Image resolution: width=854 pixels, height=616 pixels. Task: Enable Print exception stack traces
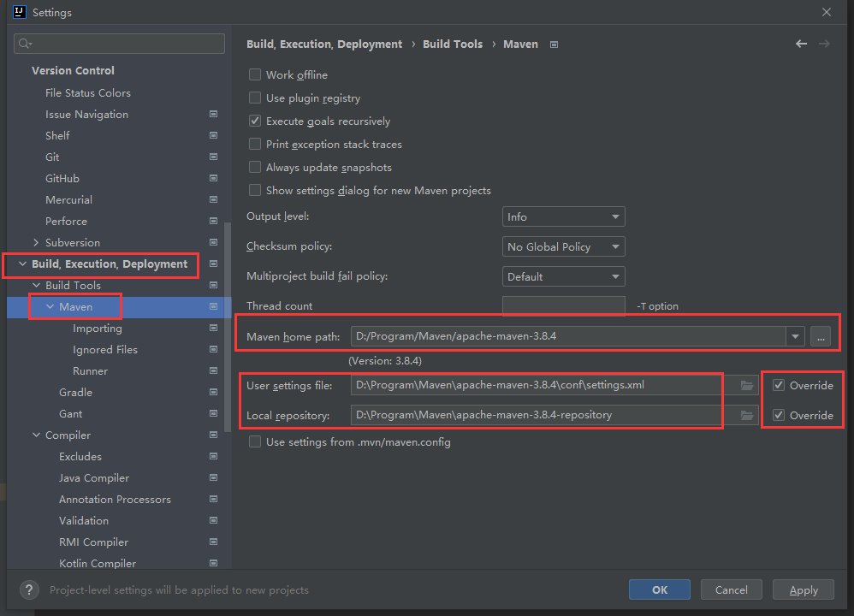tap(255, 145)
